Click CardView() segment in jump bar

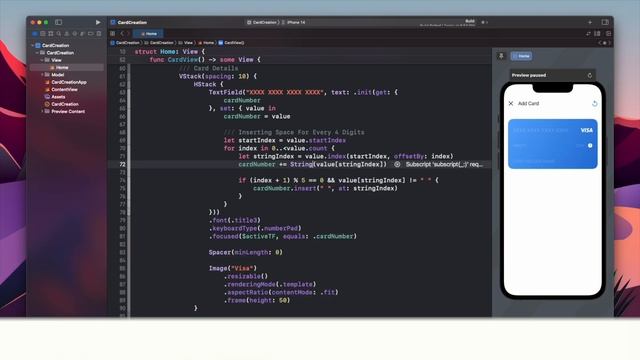tap(231, 42)
